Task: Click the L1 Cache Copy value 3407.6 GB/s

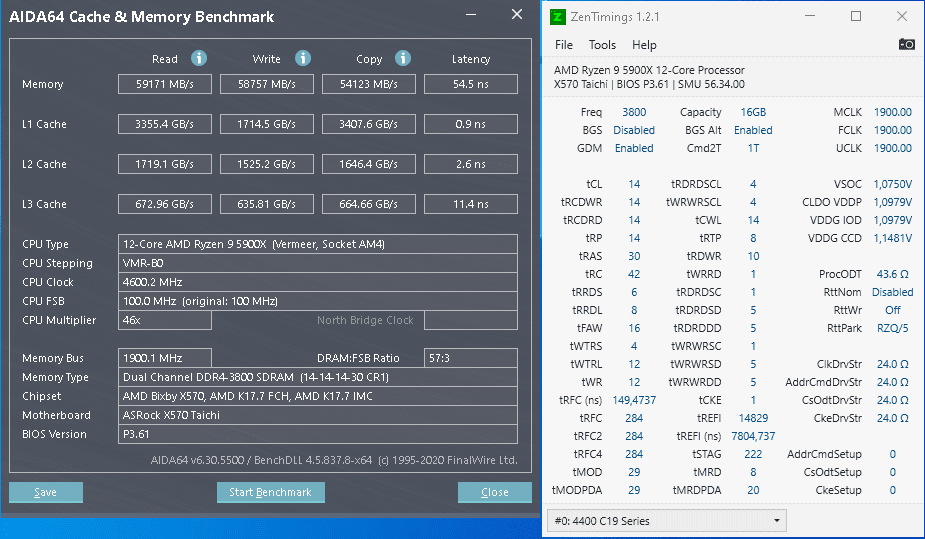Action: point(369,124)
